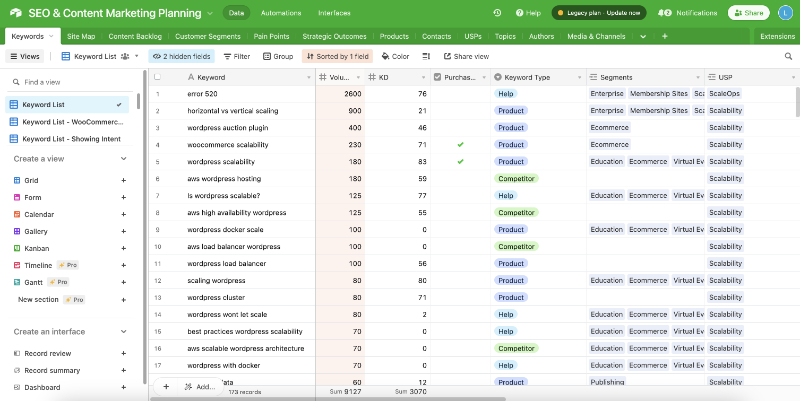Add a Record review interface
Viewport: 800px width, 401px height.
pos(123,354)
